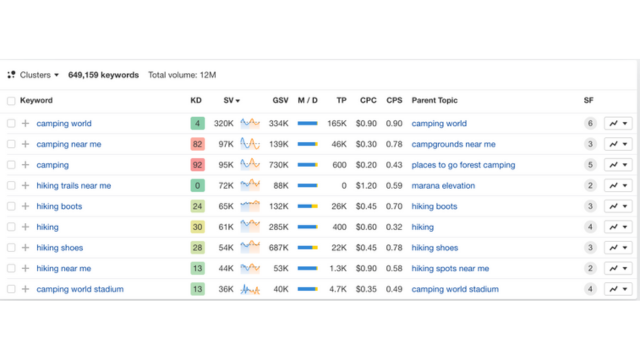Image resolution: width=640 pixels, height=360 pixels.
Task: Open the camping world keyword link
Action: [64, 123]
